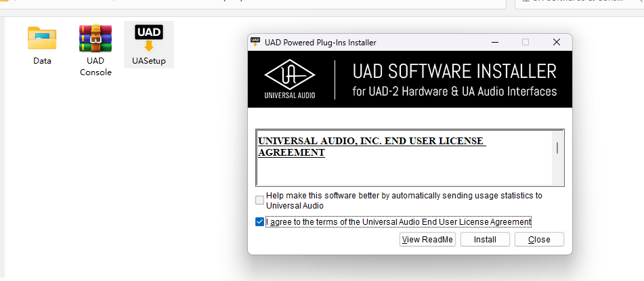The height and width of the screenshot is (281, 644).
Task: Click the scrollbar track below the thumb
Action: pos(557,171)
